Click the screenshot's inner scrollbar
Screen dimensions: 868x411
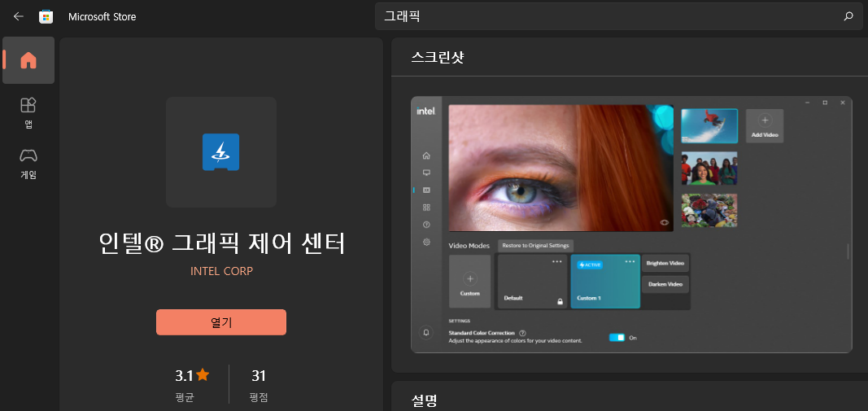848,251
